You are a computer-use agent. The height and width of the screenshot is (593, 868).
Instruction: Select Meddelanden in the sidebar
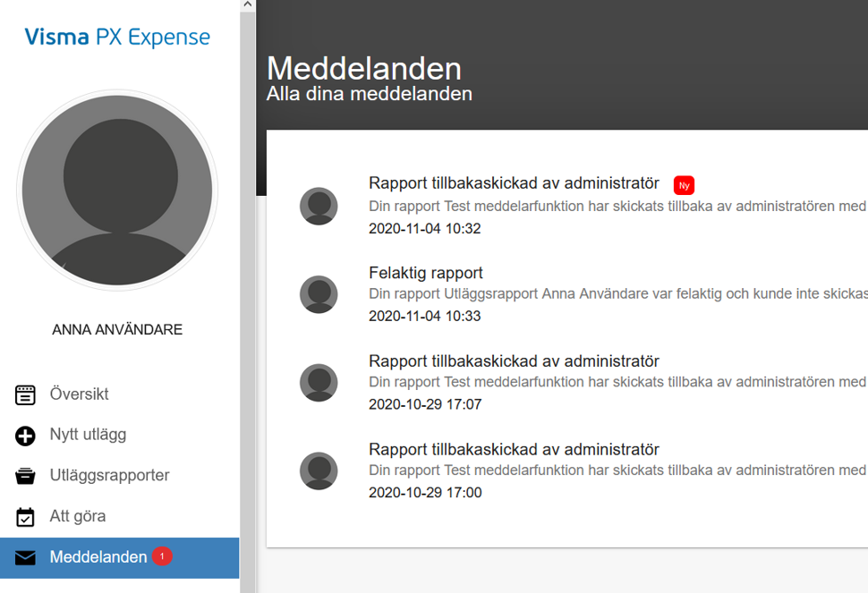click(120, 557)
